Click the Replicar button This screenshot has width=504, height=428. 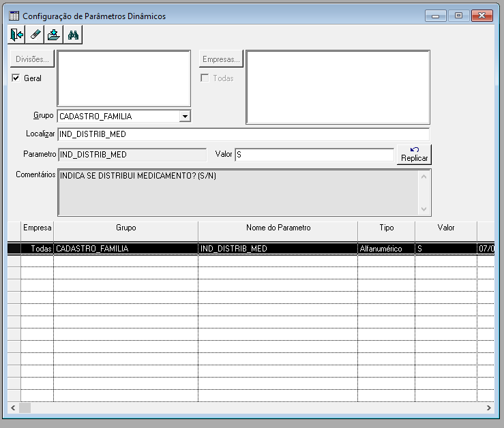[415, 155]
